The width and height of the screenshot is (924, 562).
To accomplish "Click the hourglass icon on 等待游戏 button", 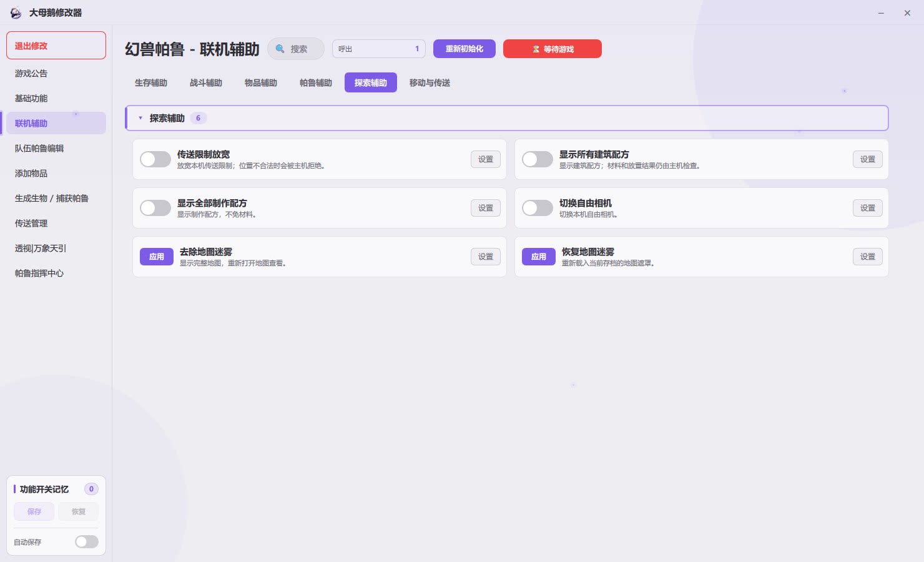I will [x=536, y=49].
